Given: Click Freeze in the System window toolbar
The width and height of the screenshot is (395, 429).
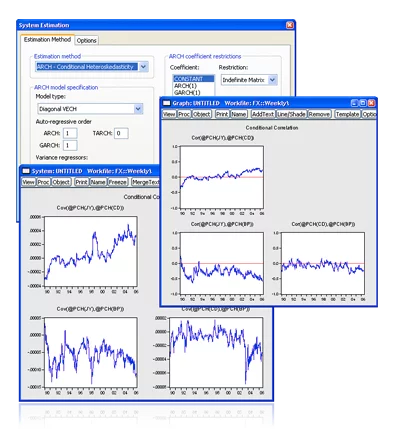Looking at the screenshot, I should point(118,182).
